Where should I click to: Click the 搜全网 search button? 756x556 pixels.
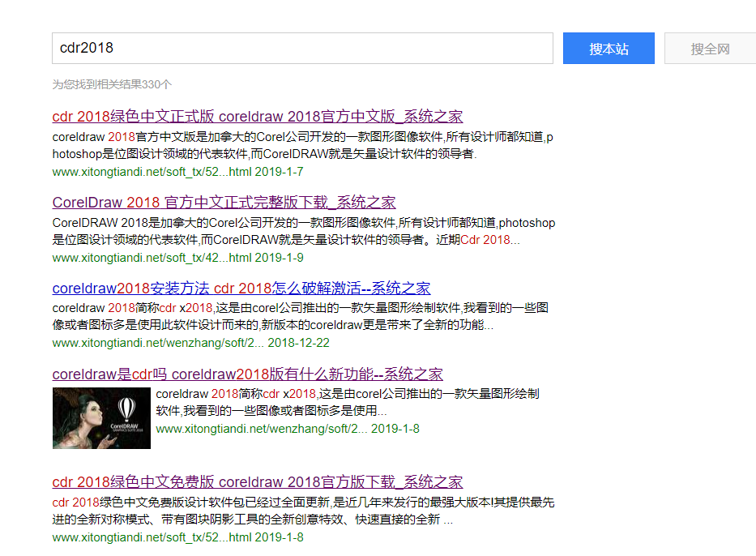tap(710, 48)
